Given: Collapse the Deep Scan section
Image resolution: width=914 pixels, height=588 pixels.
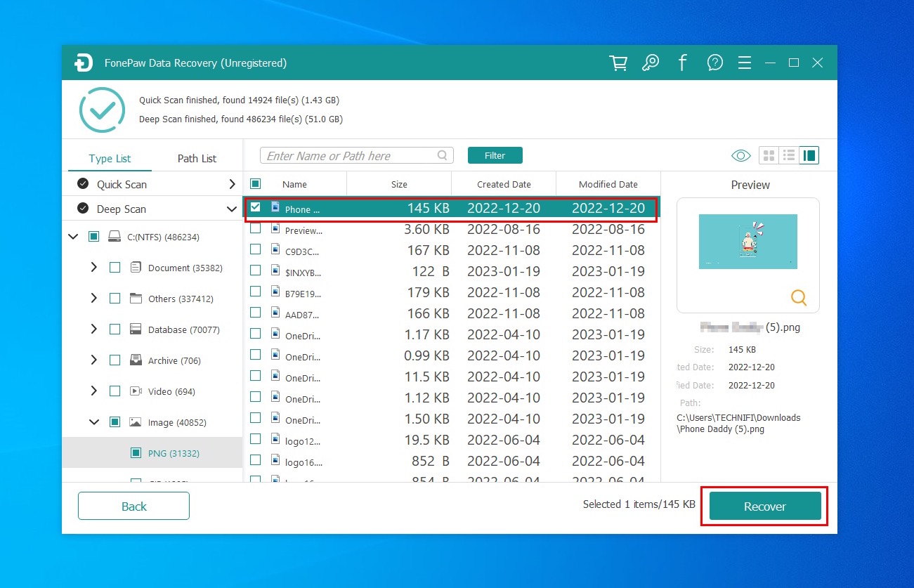Looking at the screenshot, I should tap(232, 209).
